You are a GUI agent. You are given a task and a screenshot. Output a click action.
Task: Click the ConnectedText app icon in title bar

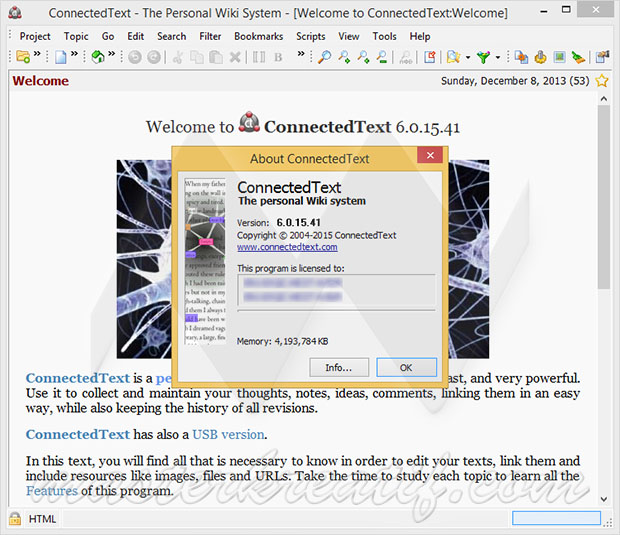coord(15,13)
